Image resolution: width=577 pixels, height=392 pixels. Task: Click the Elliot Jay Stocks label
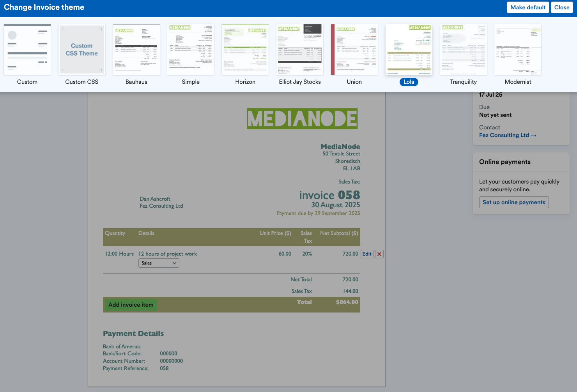300,82
